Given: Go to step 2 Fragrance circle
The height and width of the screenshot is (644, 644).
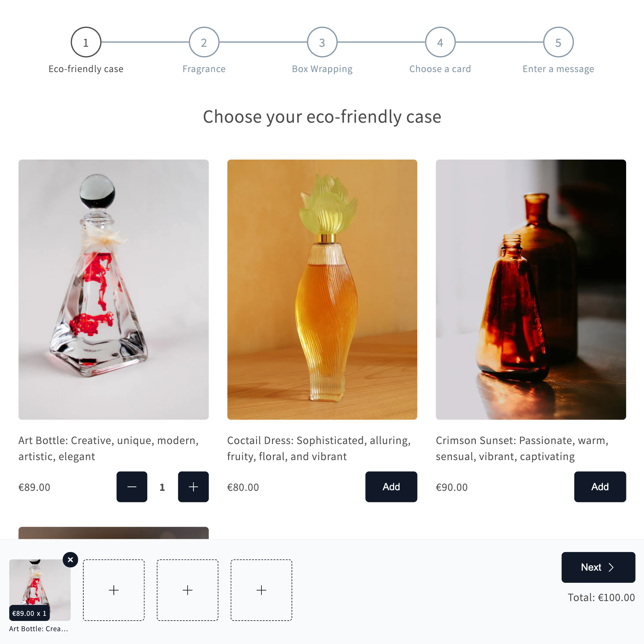Looking at the screenshot, I should click(x=204, y=42).
